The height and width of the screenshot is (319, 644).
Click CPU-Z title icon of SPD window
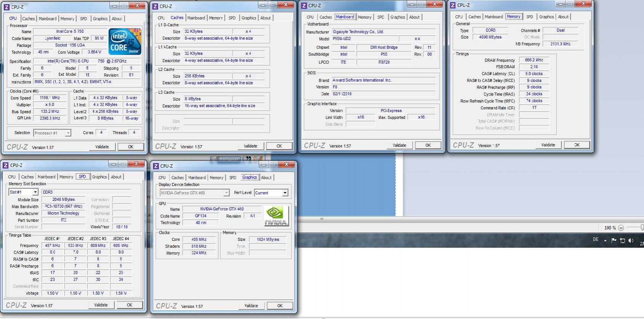[5, 165]
